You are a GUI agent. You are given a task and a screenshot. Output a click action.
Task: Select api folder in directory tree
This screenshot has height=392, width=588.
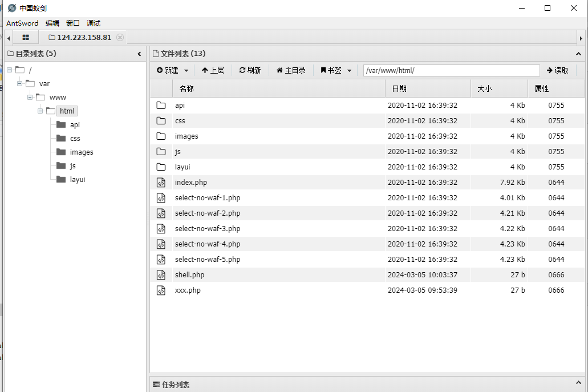coord(75,124)
